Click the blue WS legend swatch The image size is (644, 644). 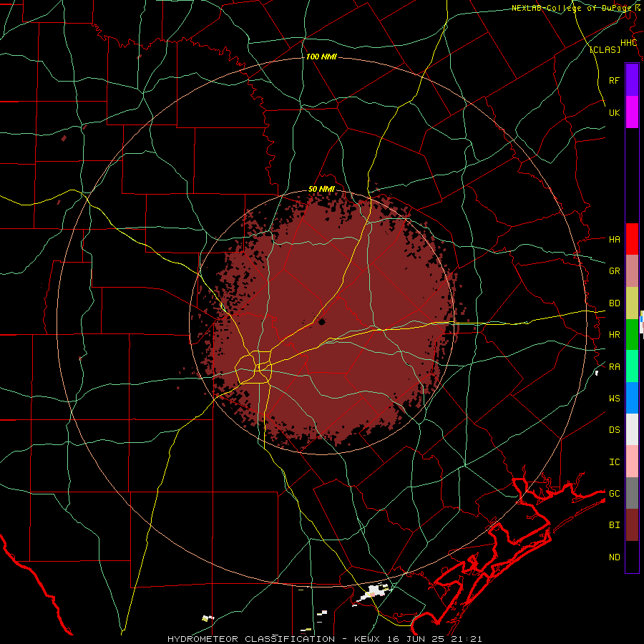(632, 398)
